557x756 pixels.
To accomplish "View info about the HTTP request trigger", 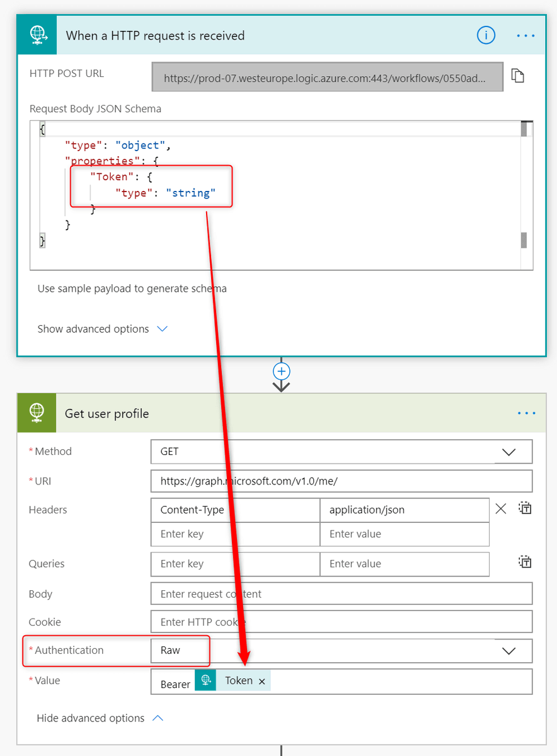I will pyautogui.click(x=486, y=35).
